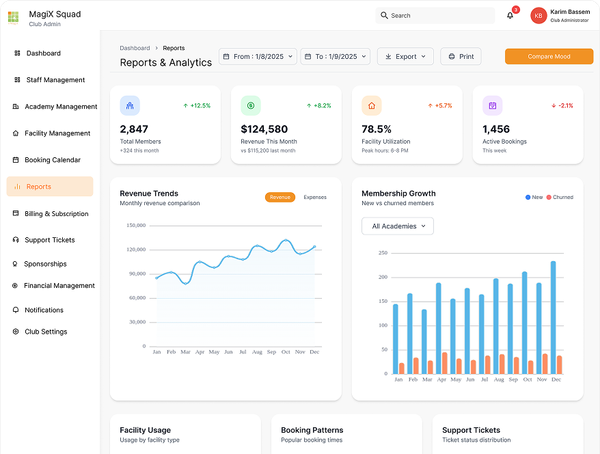The image size is (600, 454).
Task: Toggle the Churned legend series
Action: click(x=559, y=197)
